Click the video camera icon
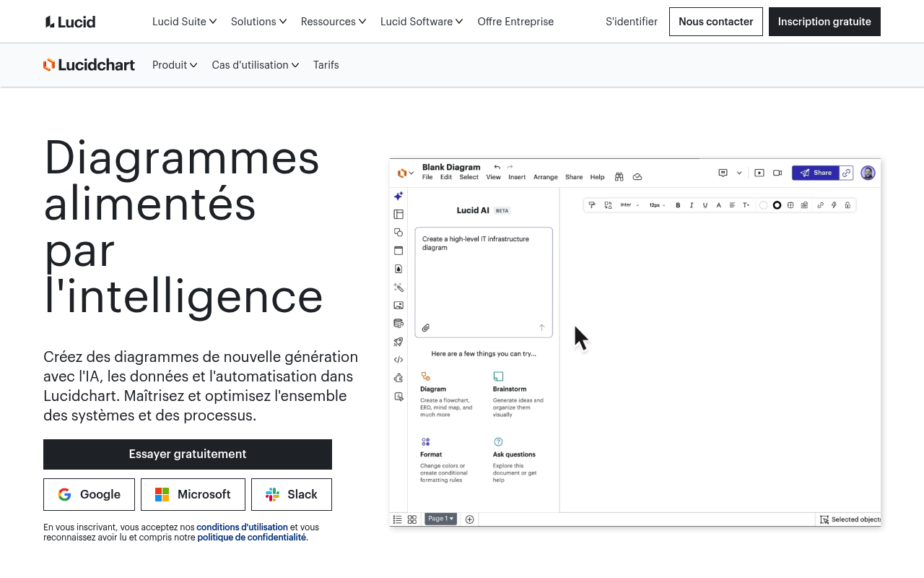Screen dimensions: 924x578 777,173
